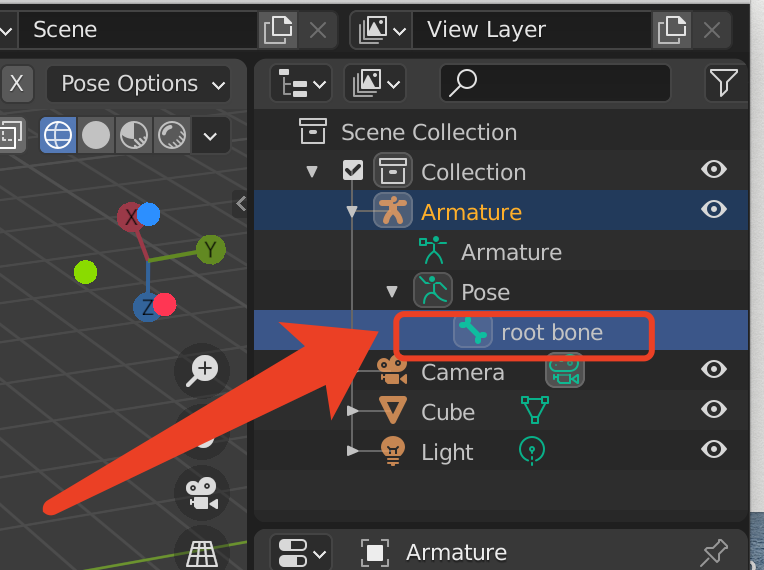Click the Z axis on navigation gizmo
764x570 pixels.
click(147, 307)
